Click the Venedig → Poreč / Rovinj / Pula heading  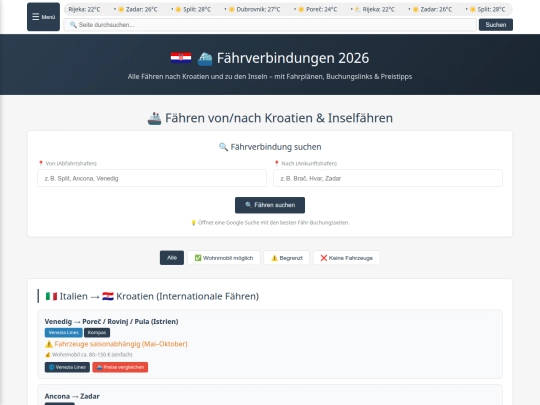(111, 322)
